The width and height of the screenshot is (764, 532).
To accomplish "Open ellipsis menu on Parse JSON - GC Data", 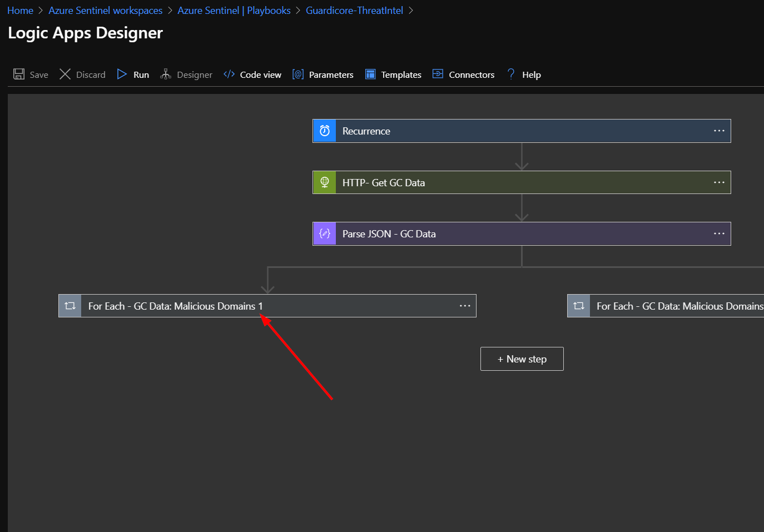I will point(719,233).
